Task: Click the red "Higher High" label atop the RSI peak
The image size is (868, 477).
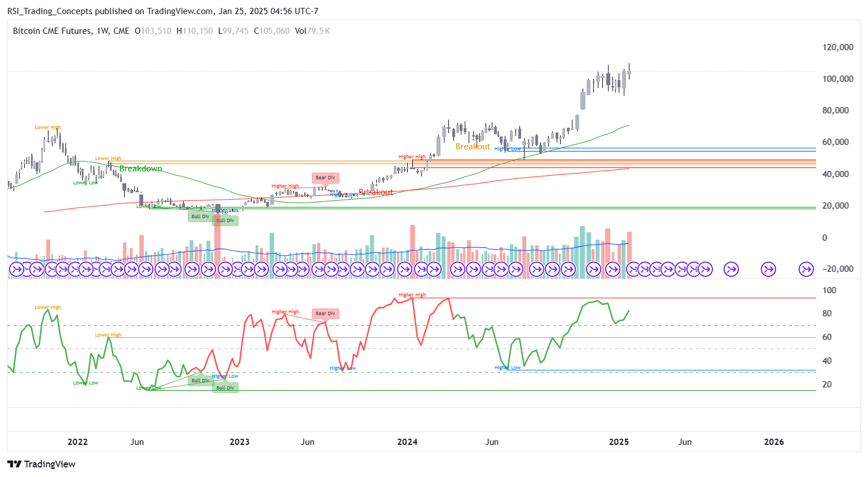Action: (412, 295)
